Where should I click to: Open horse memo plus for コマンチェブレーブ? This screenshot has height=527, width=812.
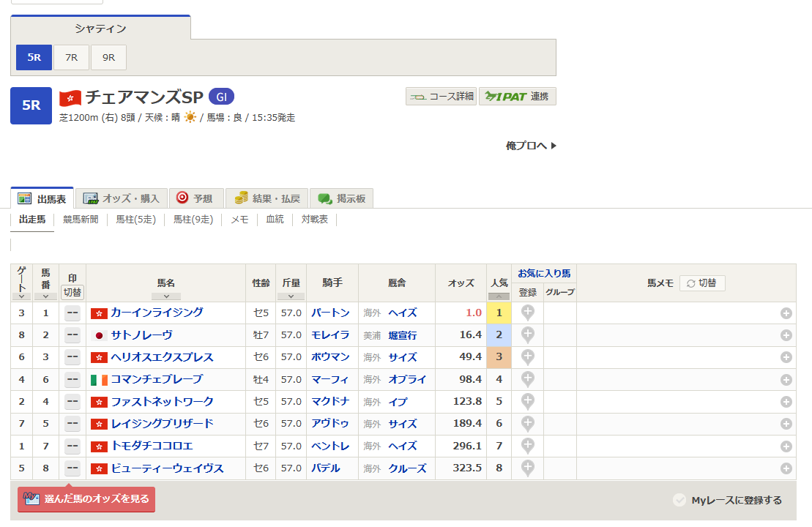(786, 380)
